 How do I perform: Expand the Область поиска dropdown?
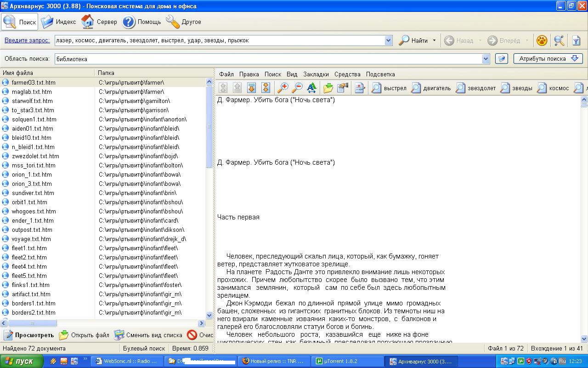[x=486, y=59]
